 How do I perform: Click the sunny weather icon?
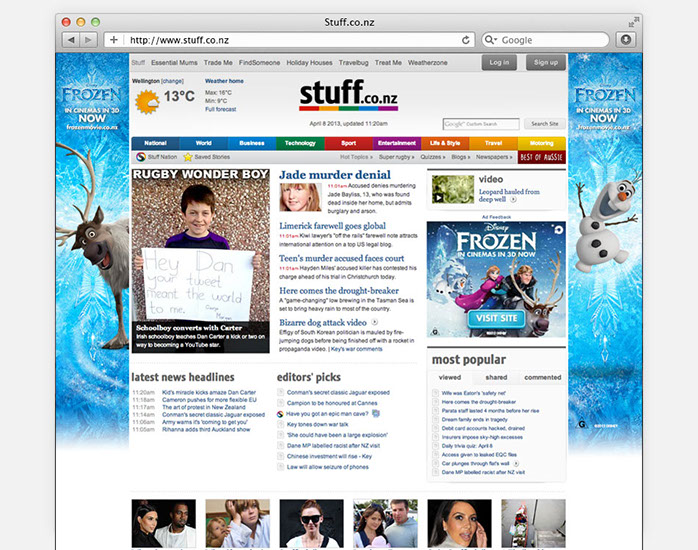coord(147,100)
